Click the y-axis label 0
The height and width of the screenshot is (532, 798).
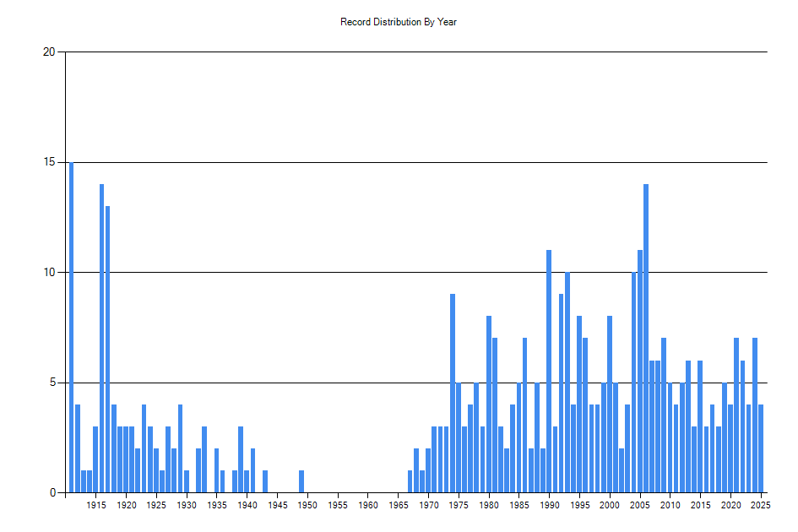click(x=52, y=493)
